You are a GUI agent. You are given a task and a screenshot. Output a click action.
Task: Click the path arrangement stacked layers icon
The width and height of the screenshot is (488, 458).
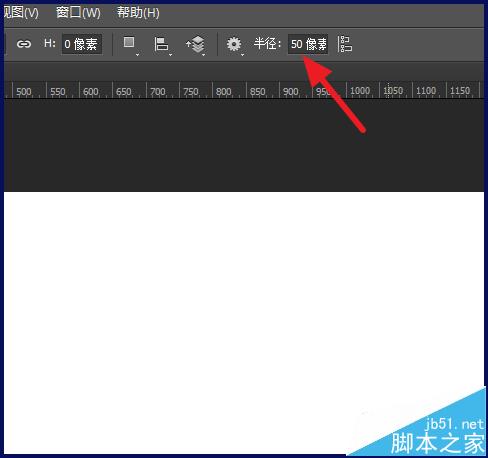[196, 44]
